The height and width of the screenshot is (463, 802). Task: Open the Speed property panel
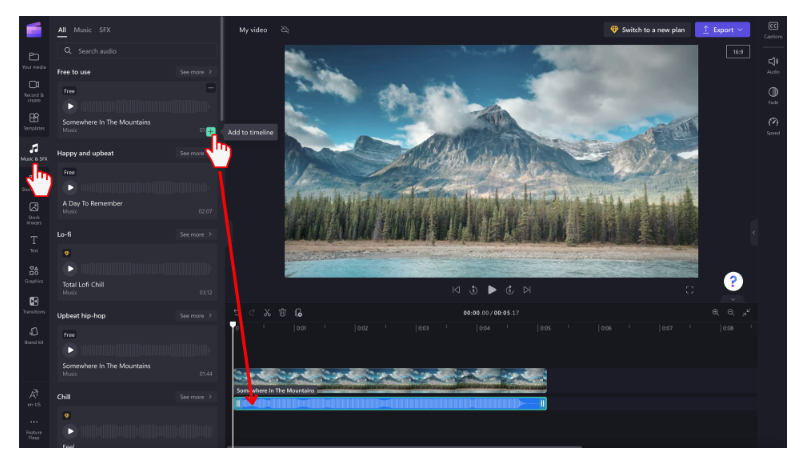773,126
